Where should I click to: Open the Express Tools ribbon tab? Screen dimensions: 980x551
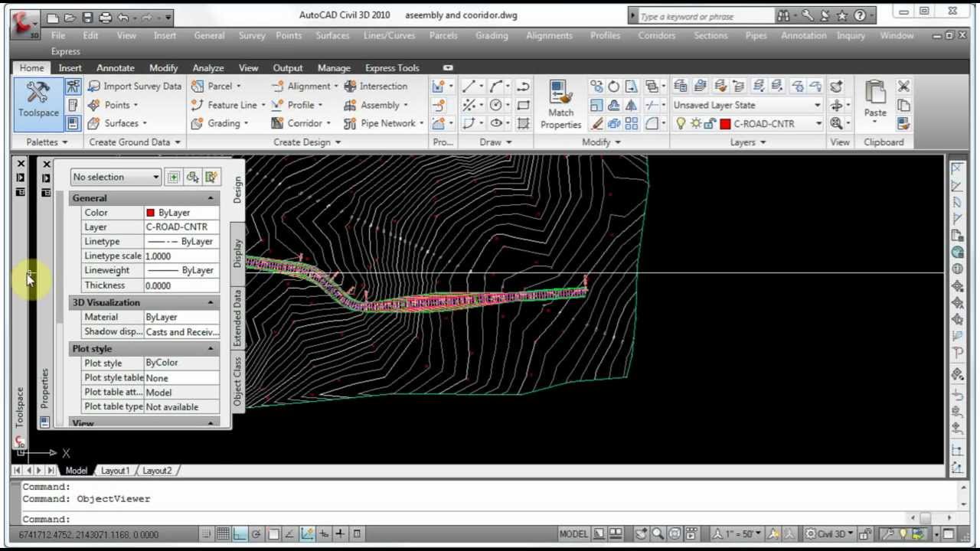click(x=392, y=68)
